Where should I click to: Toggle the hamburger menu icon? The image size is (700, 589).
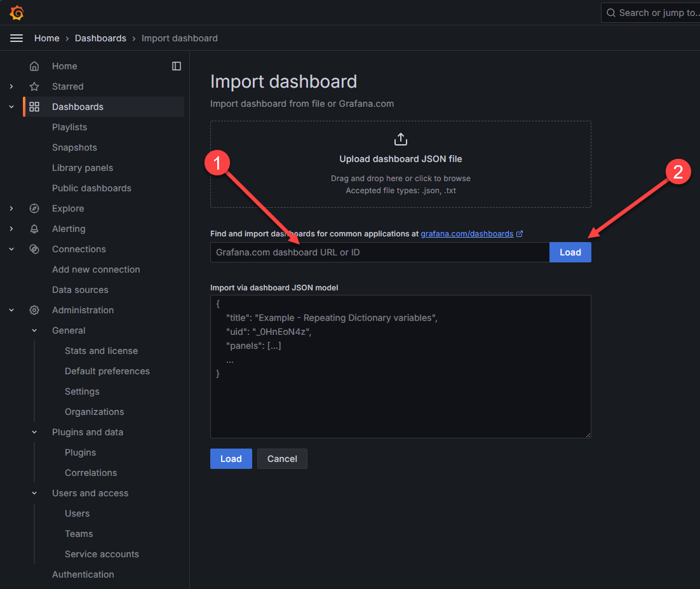tap(17, 38)
